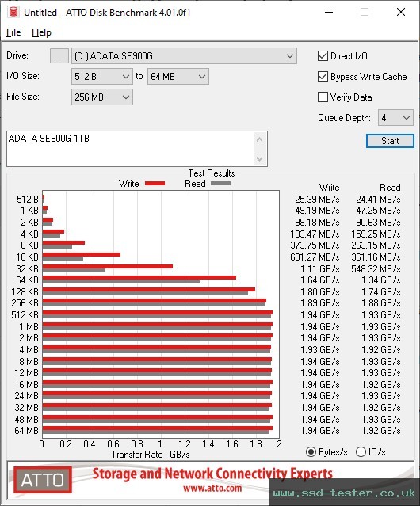Click the 25.39 MB/s write value

(317, 199)
